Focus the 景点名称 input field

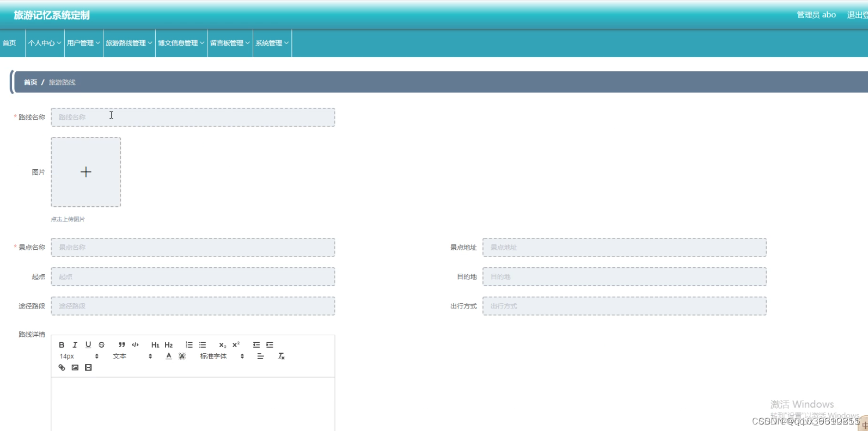coord(193,247)
